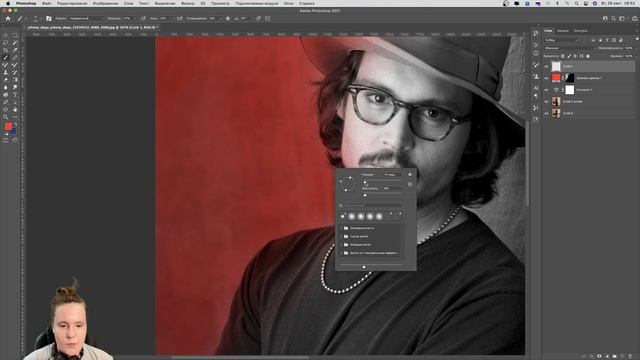Open the History panel icon in collapsed dock
Screen dimensions: 640x360
[x=536, y=33]
